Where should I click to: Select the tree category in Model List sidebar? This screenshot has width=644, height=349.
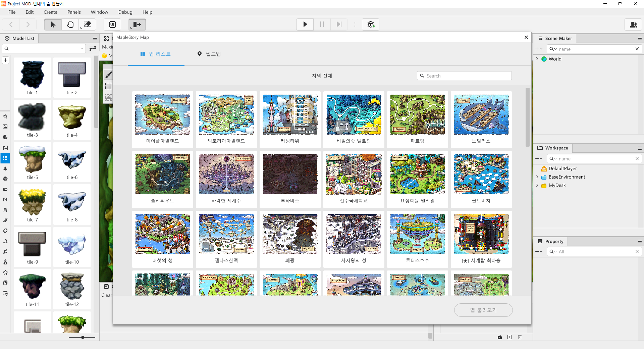(5, 168)
